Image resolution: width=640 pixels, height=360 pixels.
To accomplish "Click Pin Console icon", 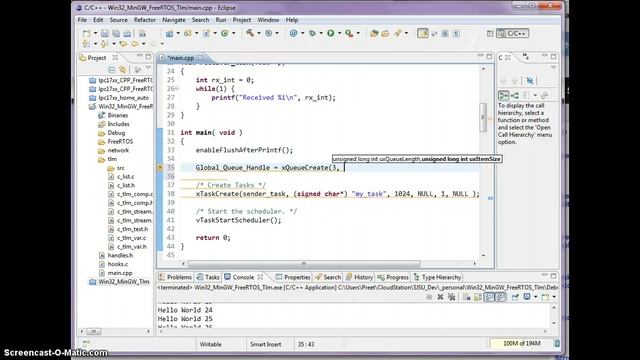I will 515,297.
